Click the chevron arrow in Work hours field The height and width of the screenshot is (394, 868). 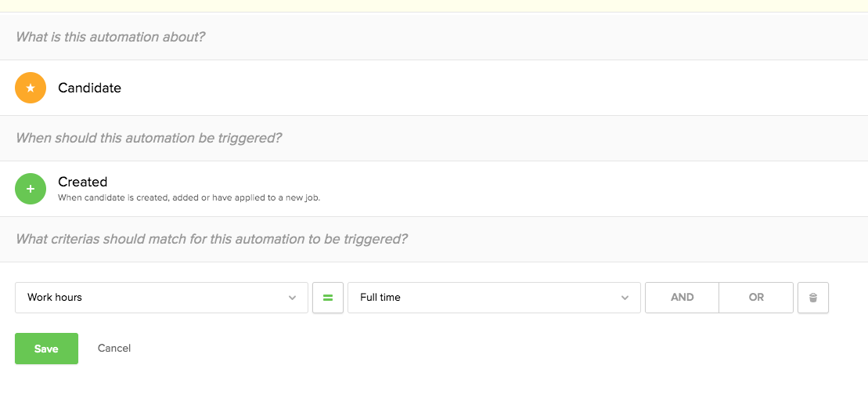click(292, 298)
